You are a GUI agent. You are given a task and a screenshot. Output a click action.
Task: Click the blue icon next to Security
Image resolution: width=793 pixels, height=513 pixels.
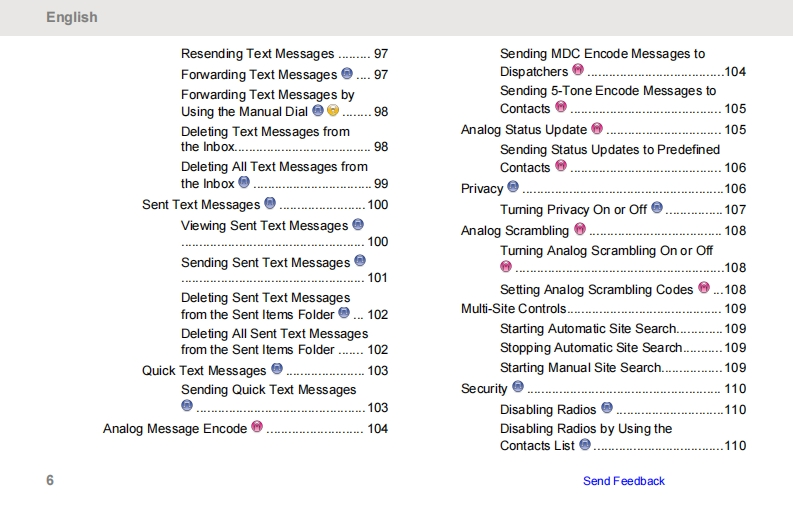pos(517,387)
